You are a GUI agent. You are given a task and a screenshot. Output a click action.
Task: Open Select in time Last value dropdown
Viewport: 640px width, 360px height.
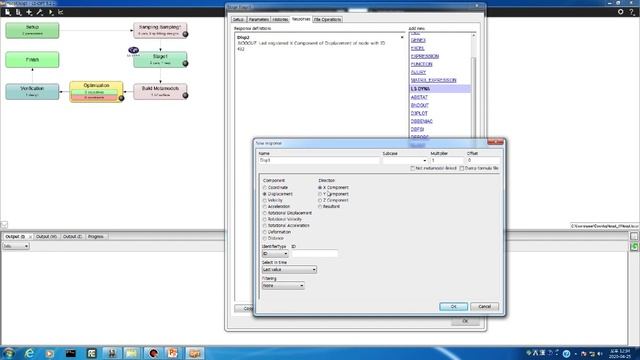pos(289,270)
